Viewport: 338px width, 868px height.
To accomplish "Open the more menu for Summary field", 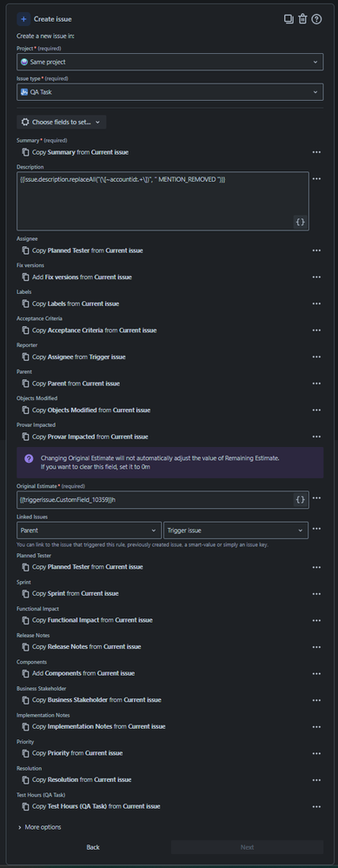I will 316,151.
